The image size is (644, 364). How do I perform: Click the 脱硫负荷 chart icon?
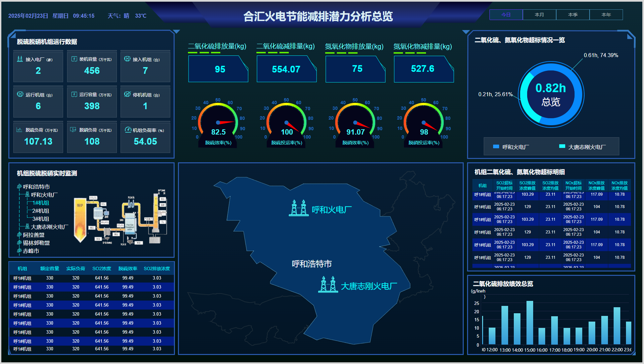(x=19, y=130)
